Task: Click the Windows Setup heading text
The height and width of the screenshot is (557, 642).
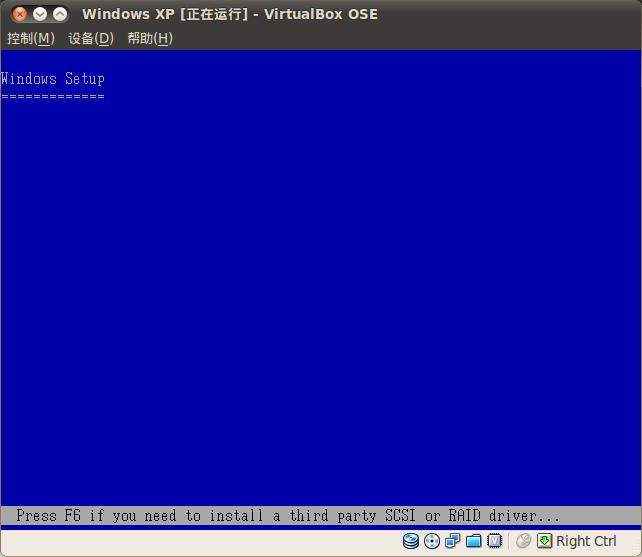Action: 52,78
